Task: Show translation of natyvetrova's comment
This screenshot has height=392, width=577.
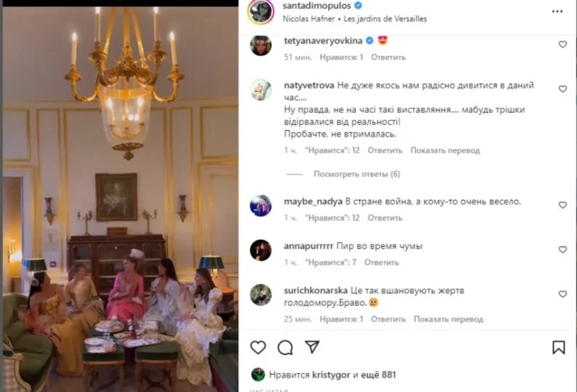Action: point(445,150)
